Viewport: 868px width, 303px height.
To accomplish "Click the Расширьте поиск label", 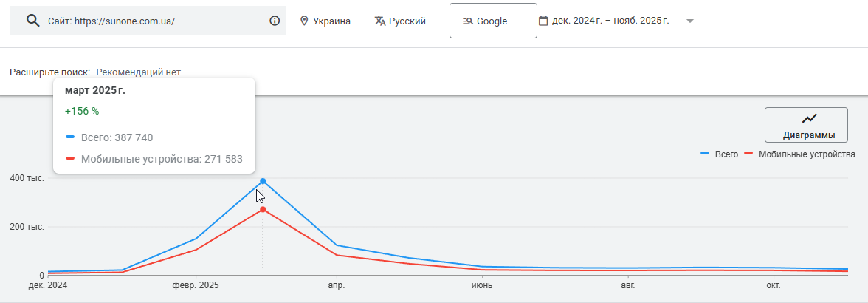I will [x=50, y=72].
